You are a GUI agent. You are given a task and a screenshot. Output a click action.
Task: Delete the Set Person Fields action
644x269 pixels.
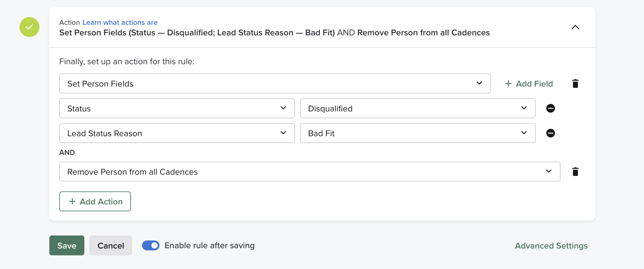pyautogui.click(x=575, y=83)
